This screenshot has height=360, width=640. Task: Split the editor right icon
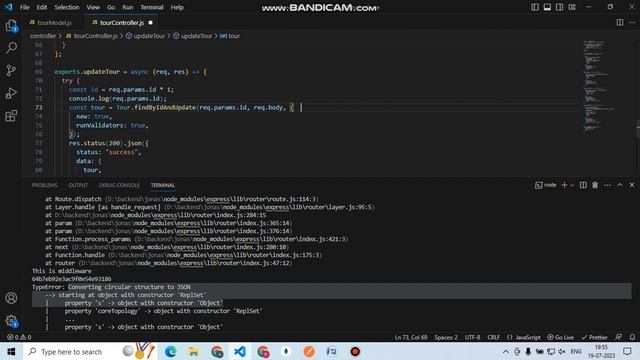[x=620, y=22]
